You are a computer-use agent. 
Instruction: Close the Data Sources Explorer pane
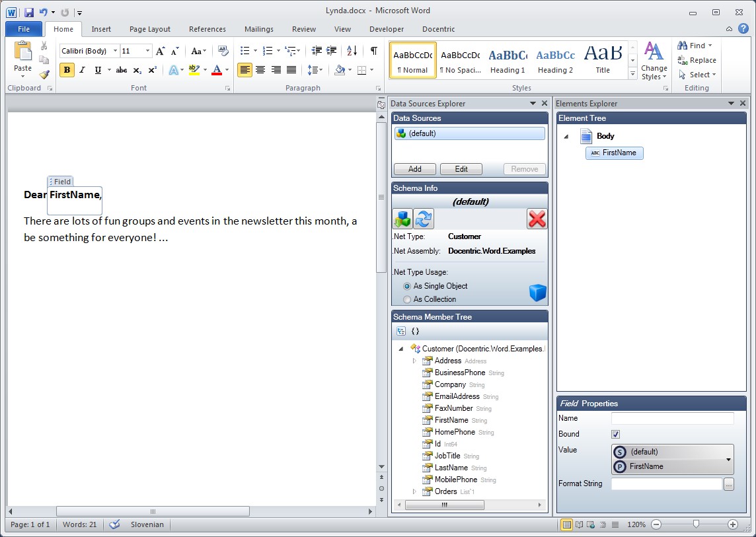pyautogui.click(x=545, y=103)
